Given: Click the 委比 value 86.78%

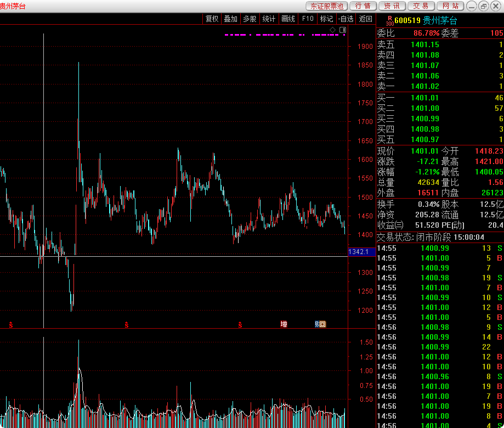Looking at the screenshot, I should 426,33.
